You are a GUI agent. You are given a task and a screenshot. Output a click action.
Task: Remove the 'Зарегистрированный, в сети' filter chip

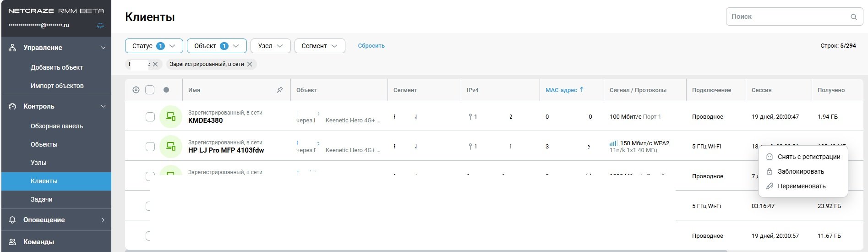pyautogui.click(x=250, y=64)
